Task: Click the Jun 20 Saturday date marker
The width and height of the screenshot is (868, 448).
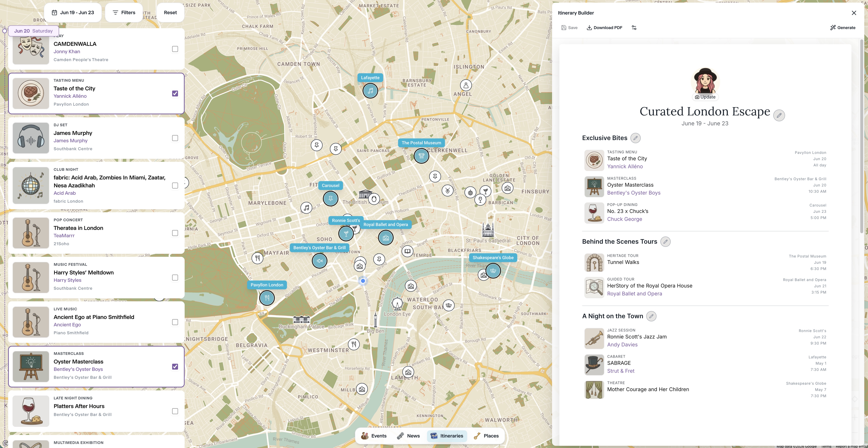Action: (x=33, y=31)
